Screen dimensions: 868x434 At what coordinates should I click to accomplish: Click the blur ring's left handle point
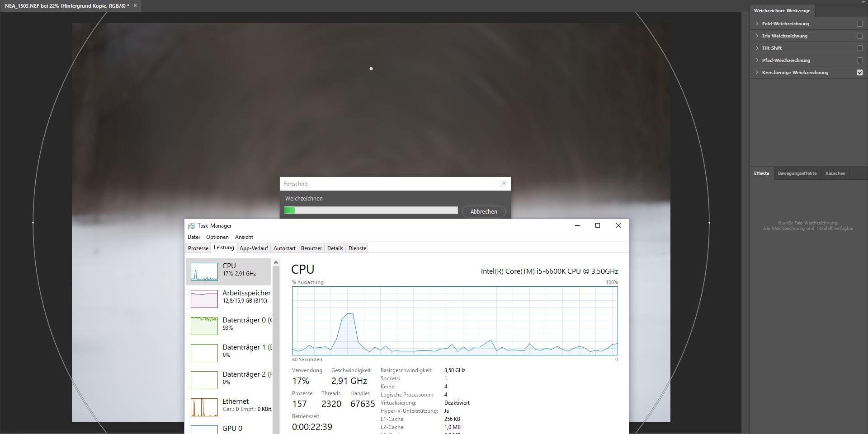pyautogui.click(x=33, y=222)
